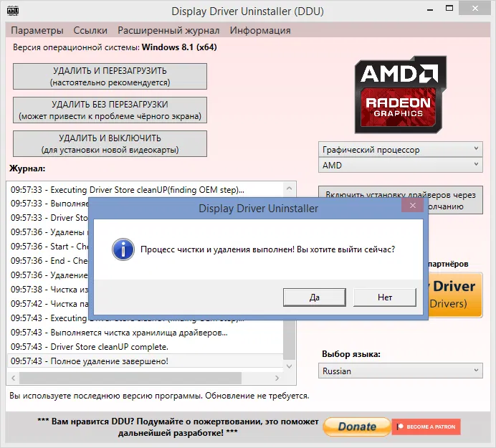
Task: Click УДАЛИТЬ БЕЗ ПЕРЕЗАГРУЗКИ button
Action: point(110,110)
